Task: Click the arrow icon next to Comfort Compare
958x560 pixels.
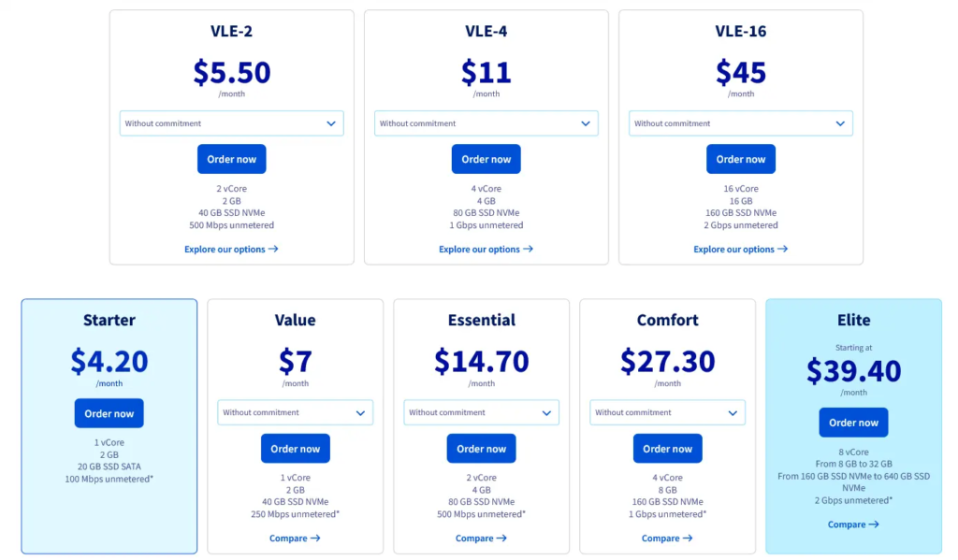Action: (x=688, y=538)
